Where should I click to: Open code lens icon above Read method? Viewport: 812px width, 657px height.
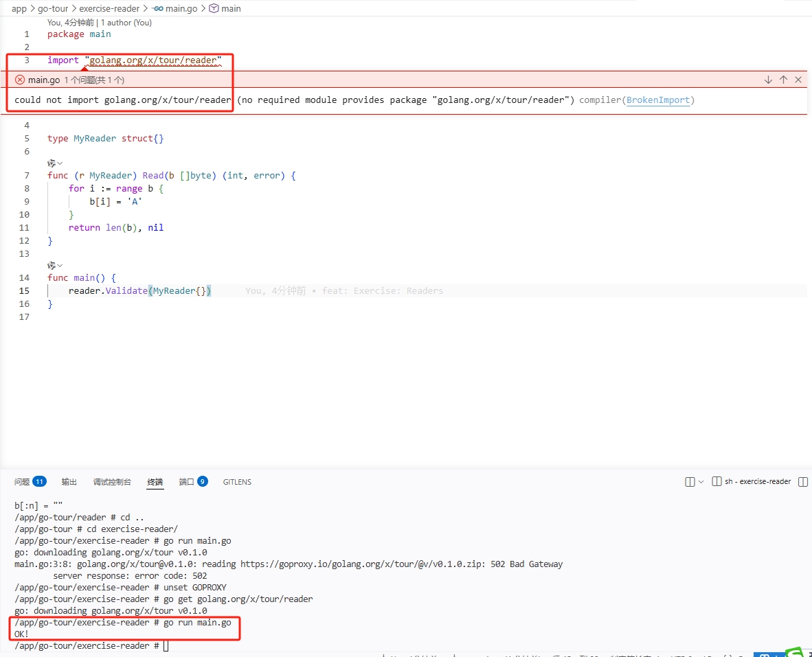click(52, 163)
